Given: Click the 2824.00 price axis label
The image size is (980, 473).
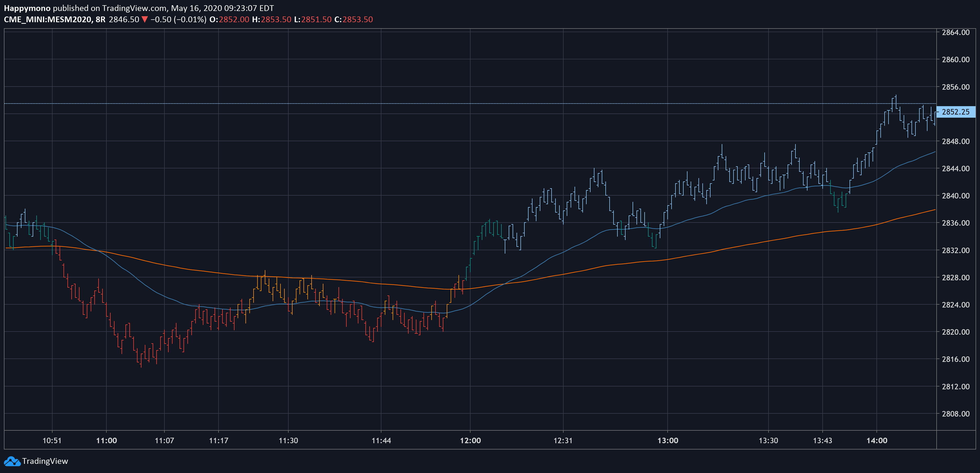Looking at the screenshot, I should coord(956,305).
